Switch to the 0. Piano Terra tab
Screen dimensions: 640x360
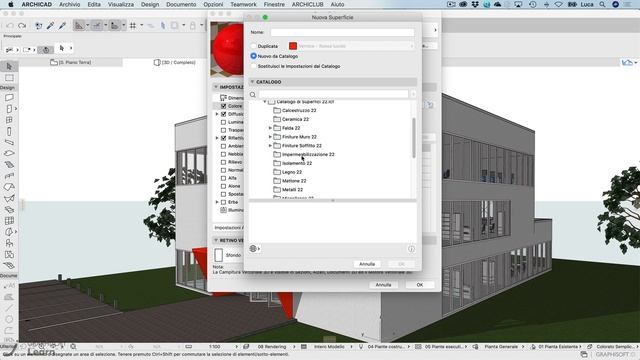pyautogui.click(x=71, y=62)
